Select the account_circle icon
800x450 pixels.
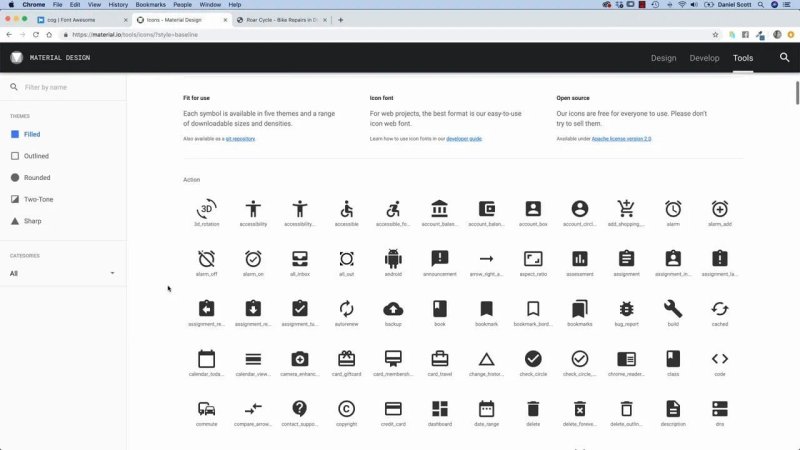coord(580,209)
